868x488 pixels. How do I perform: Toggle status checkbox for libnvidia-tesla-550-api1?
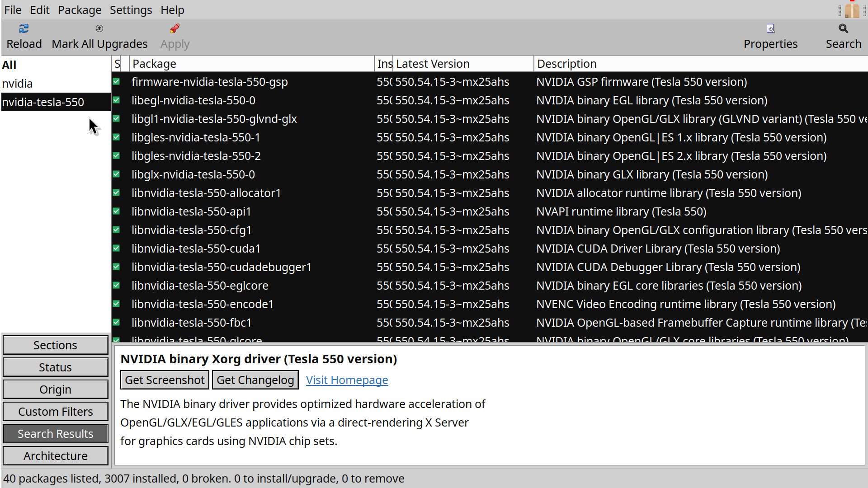pos(117,211)
